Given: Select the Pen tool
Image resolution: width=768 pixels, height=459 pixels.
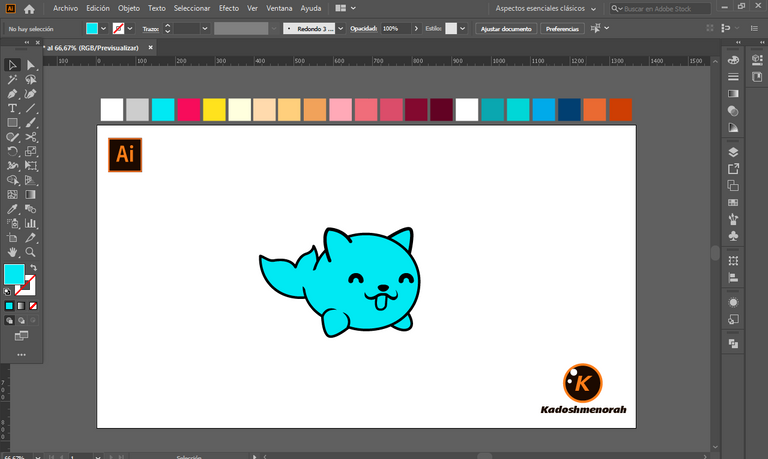Looking at the screenshot, I should click(12, 94).
